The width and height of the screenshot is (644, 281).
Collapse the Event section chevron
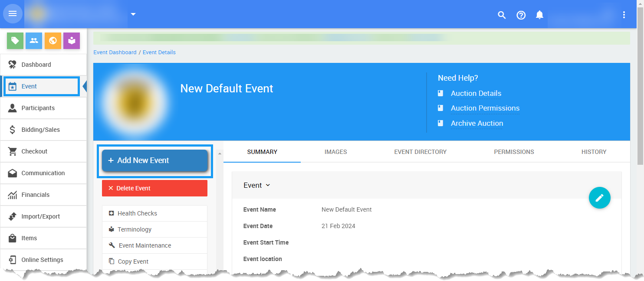point(268,185)
